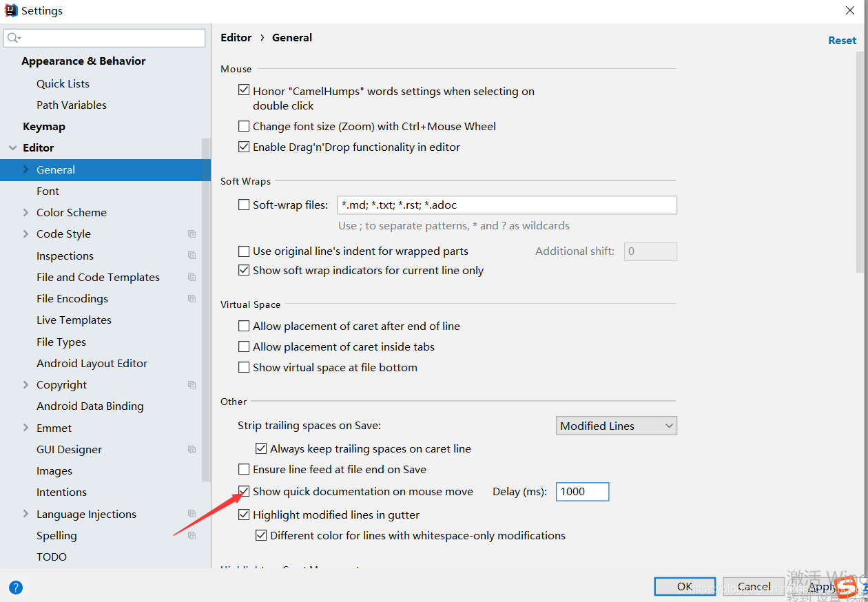Viewport: 868px width, 602px height.
Task: Open Keymap settings
Action: pyautogui.click(x=44, y=127)
